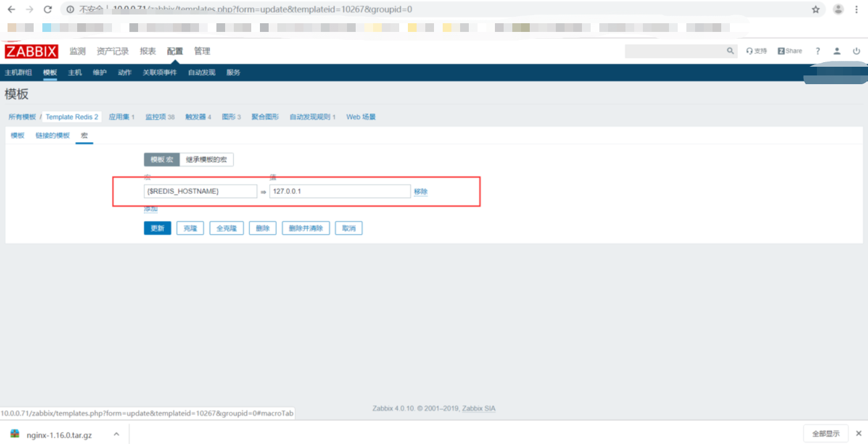This screenshot has width=868, height=444.
Task: Go to 主机群组 host groups
Action: tap(19, 73)
